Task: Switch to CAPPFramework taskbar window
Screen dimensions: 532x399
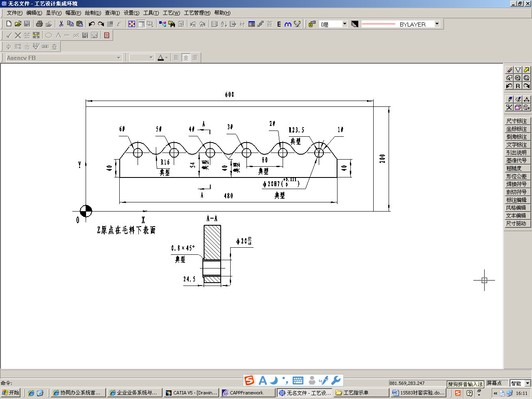Action: pos(248,393)
